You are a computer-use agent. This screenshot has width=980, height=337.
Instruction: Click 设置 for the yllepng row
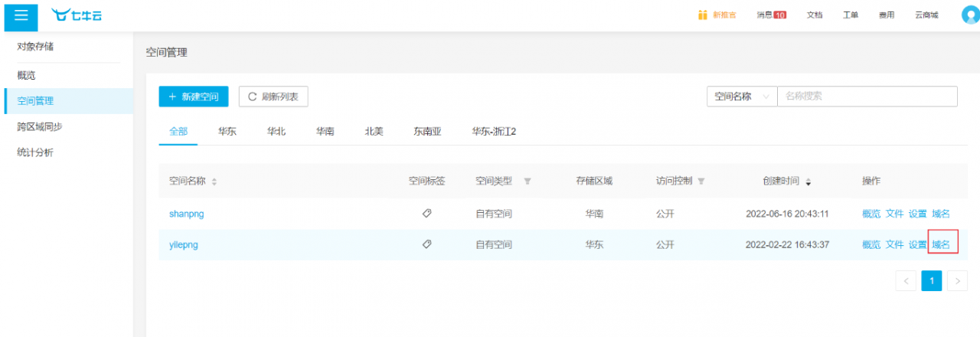pos(918,244)
